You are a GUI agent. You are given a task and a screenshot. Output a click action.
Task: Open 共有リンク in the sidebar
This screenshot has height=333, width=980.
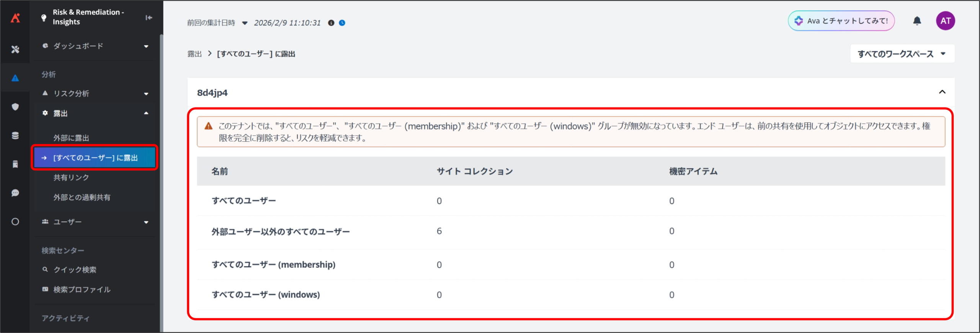point(71,177)
